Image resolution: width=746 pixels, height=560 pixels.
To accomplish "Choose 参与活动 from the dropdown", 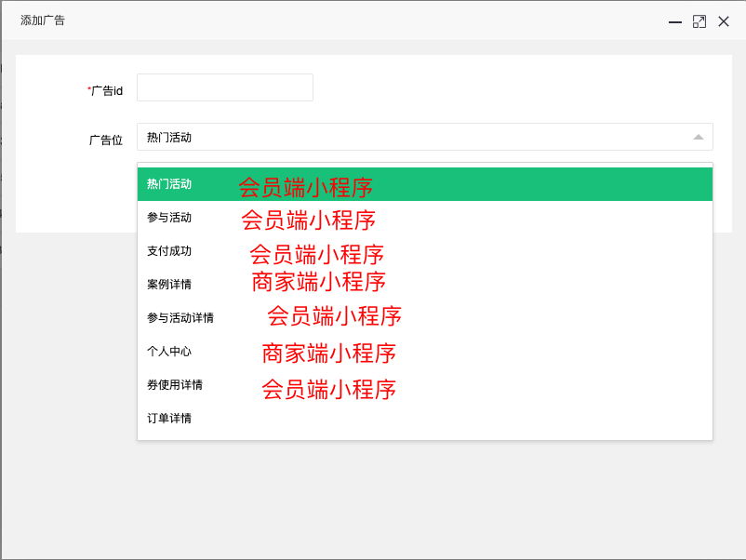I will 425,218.
